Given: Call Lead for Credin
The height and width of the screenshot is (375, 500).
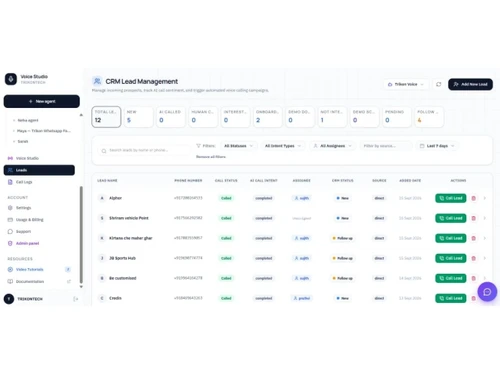Looking at the screenshot, I should [451, 298].
